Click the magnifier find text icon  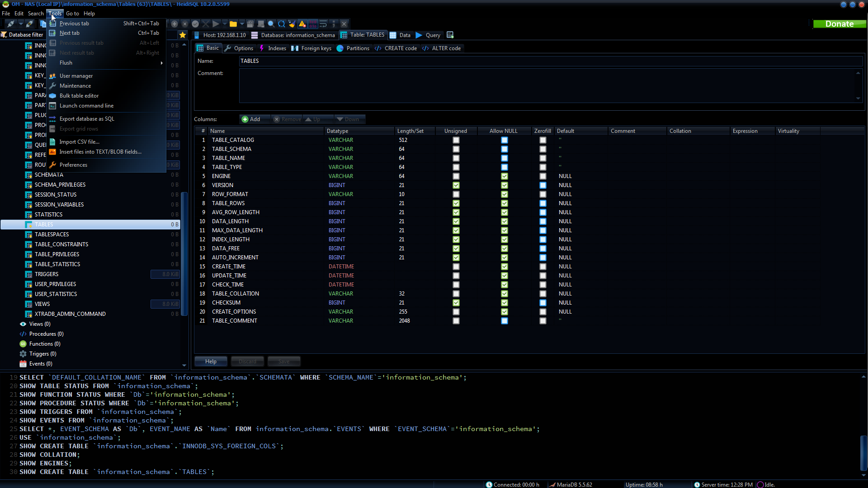point(271,24)
